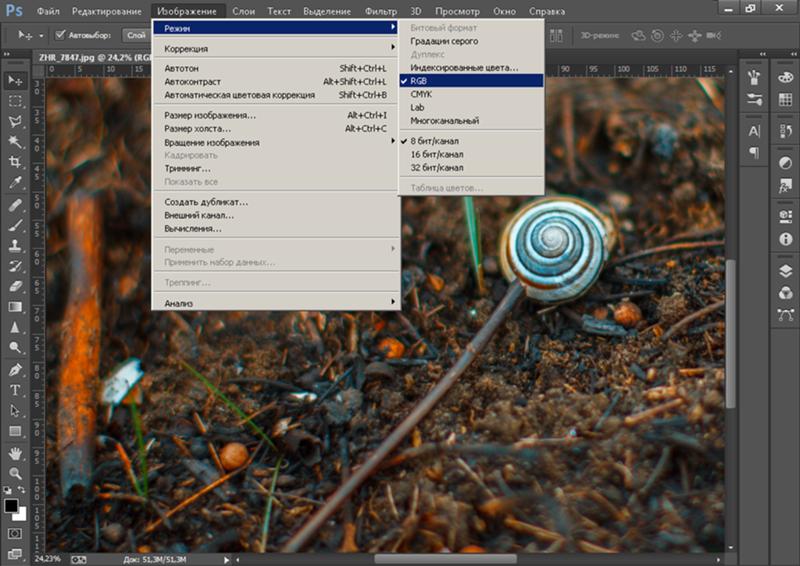Click the black foreground color swatch
800x566 pixels.
11,506
